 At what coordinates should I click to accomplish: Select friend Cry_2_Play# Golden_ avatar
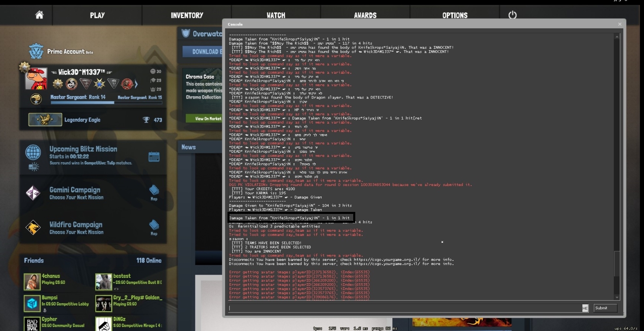(103, 303)
